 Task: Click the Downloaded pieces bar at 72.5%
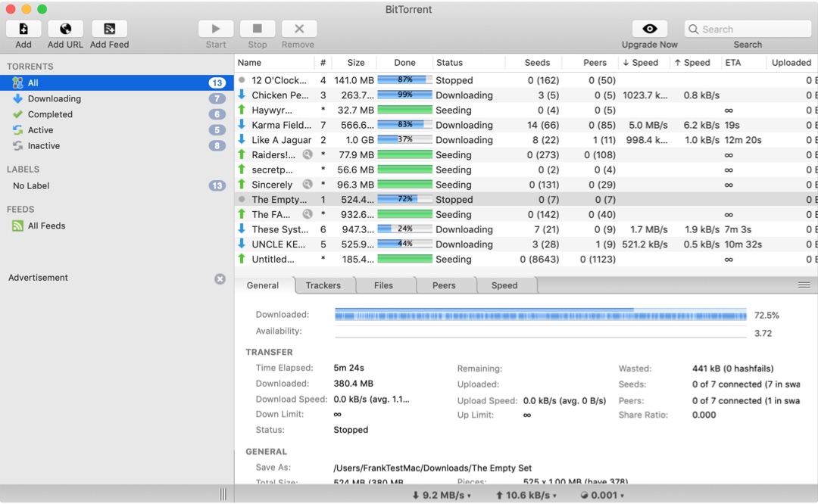point(541,314)
